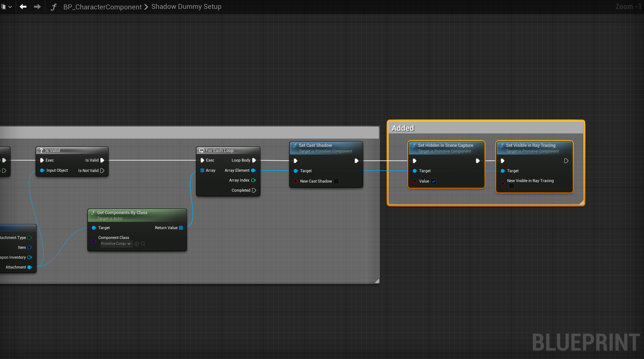Click the forward navigation arrow
This screenshot has width=644, height=359.
point(37,7)
